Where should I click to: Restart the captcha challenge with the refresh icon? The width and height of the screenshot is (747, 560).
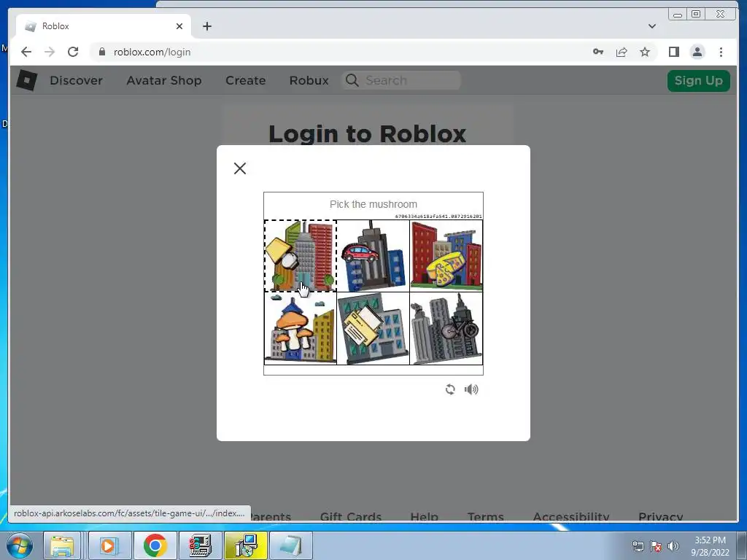tap(450, 389)
